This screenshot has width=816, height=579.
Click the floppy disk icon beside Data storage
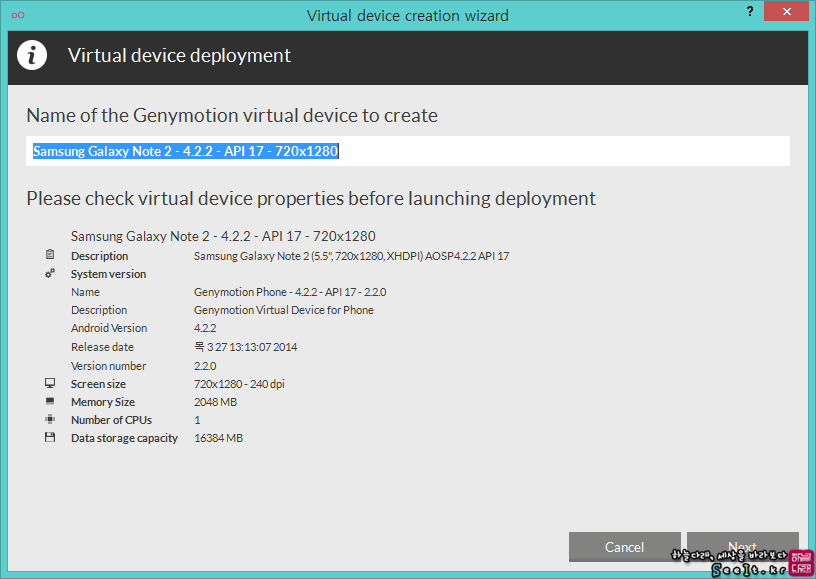tap(50, 437)
